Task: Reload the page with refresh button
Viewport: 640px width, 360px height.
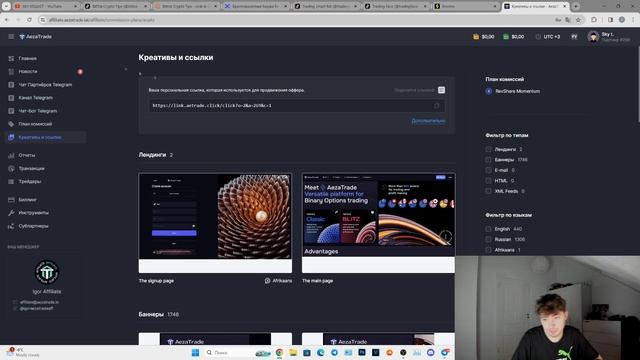Action: click(x=29, y=20)
